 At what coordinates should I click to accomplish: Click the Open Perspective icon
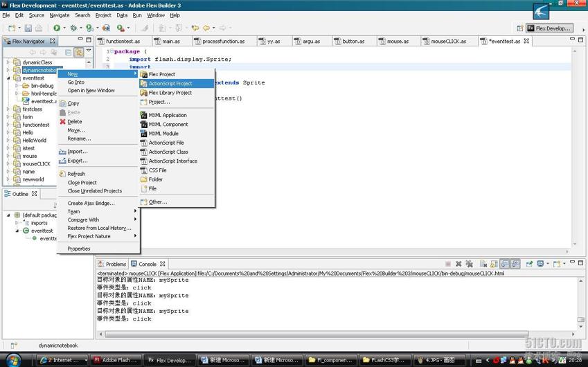coord(519,28)
